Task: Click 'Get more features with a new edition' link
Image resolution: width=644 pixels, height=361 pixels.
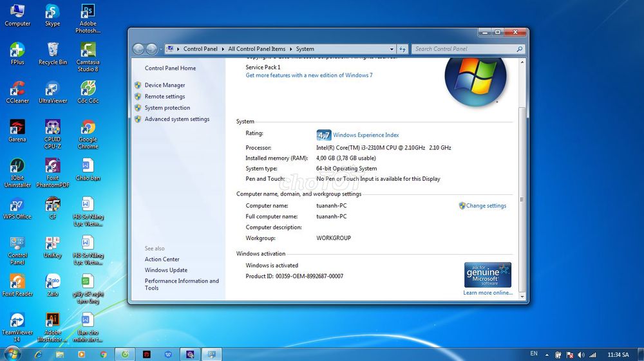Action: [x=309, y=75]
